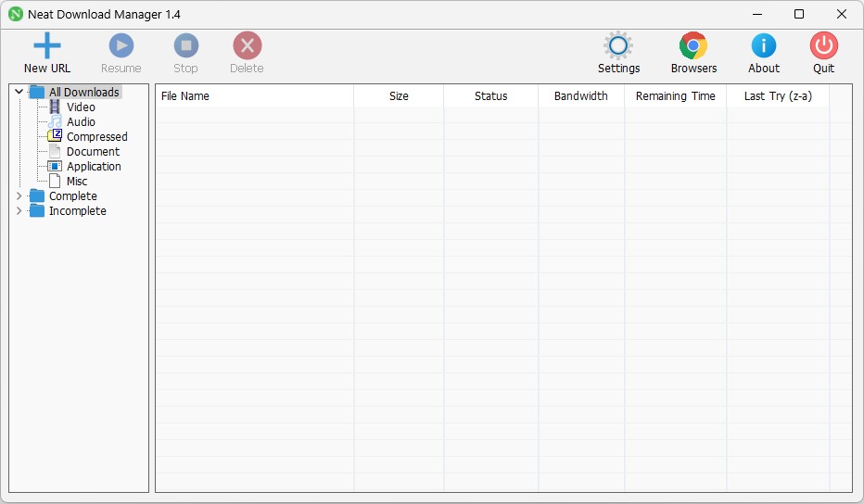The height and width of the screenshot is (504, 864).
Task: Open Settings via the gear icon
Action: [617, 45]
